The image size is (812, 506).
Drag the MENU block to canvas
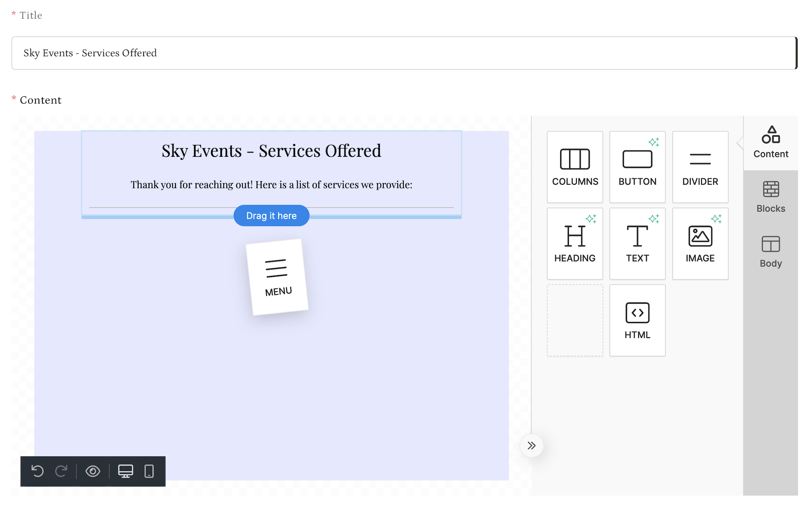(x=272, y=215)
